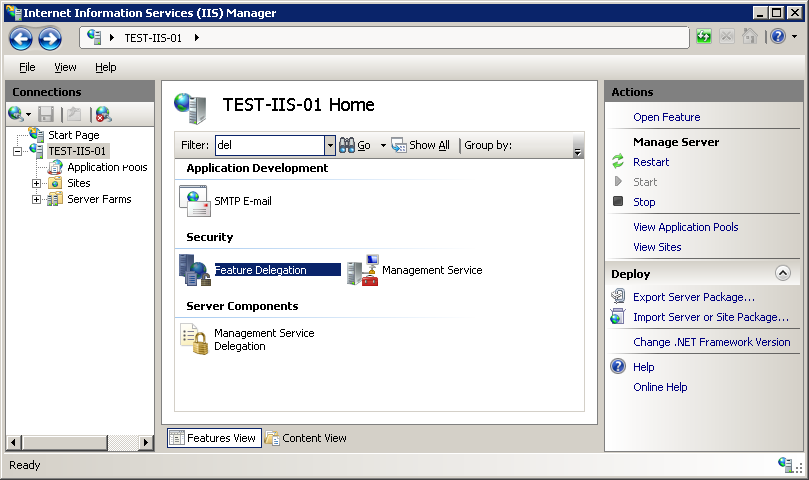
Task: Click Online Help link
Action: [x=660, y=388]
